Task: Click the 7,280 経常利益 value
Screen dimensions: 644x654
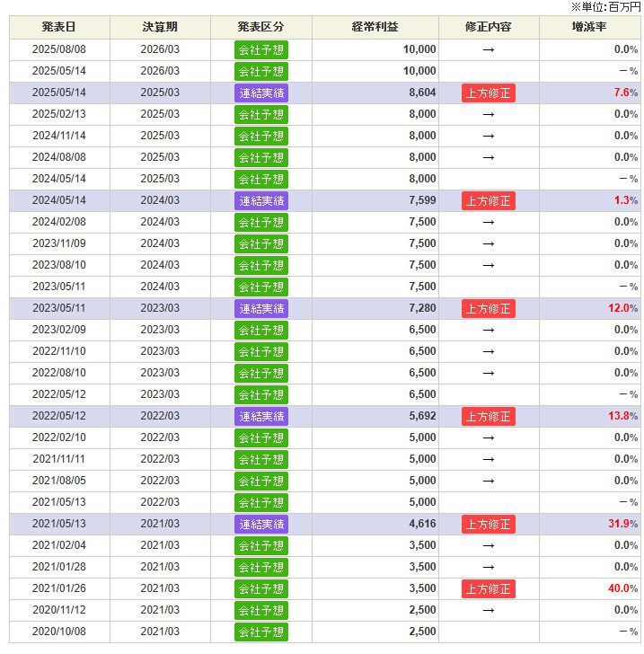Action: [x=422, y=308]
